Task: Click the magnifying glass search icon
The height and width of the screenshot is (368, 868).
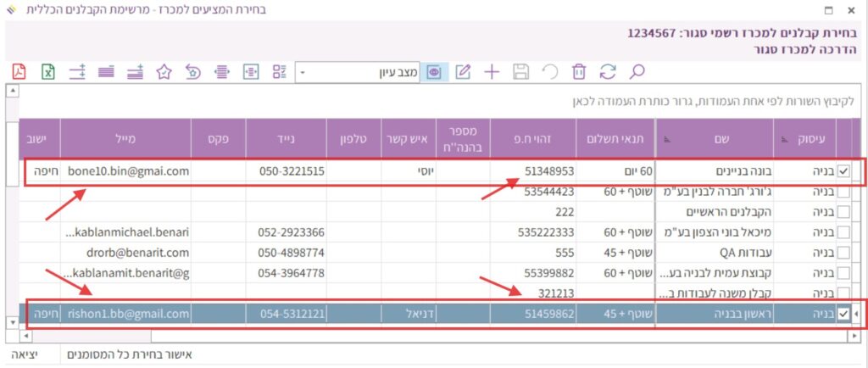Action: (637, 71)
